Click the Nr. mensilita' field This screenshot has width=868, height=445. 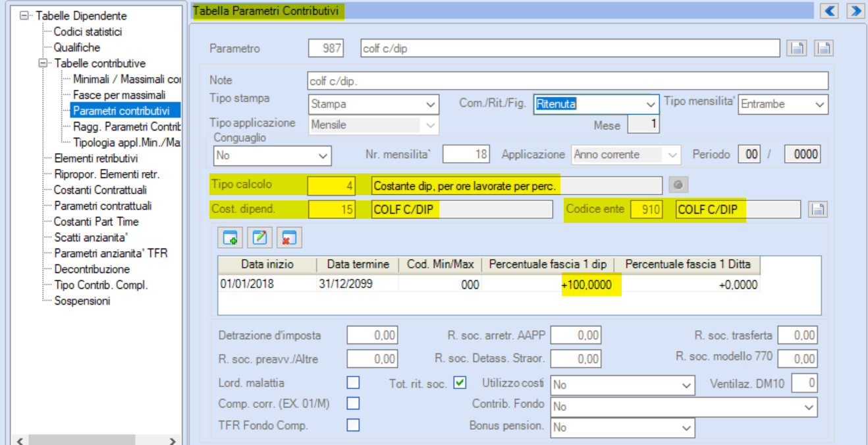467,154
